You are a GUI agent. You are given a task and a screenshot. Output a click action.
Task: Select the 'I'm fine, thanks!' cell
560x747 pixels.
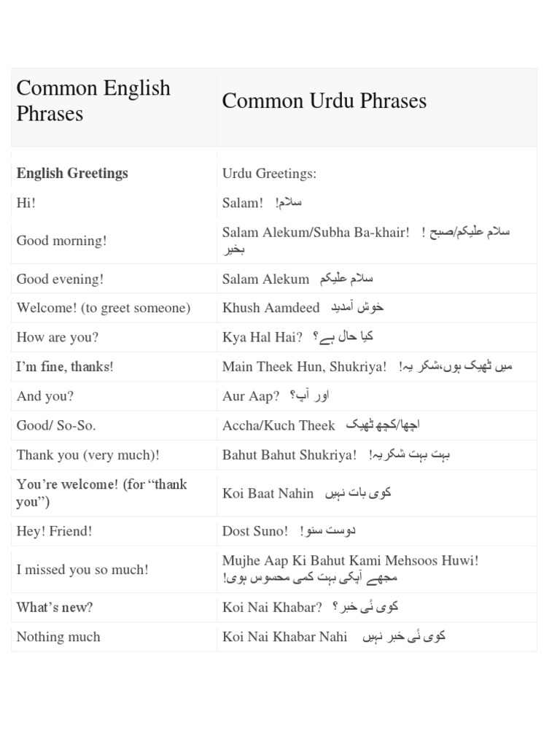[x=65, y=367]
